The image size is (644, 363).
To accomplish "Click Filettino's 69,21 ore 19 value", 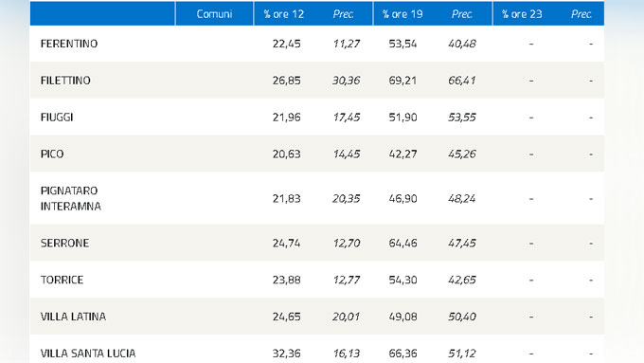I will pyautogui.click(x=402, y=81).
